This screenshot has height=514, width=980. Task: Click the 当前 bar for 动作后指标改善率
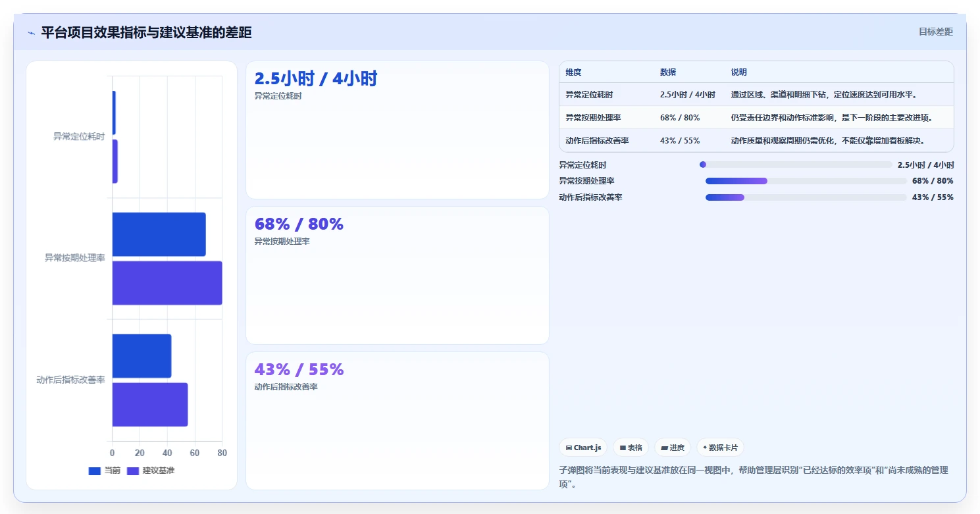click(x=142, y=356)
